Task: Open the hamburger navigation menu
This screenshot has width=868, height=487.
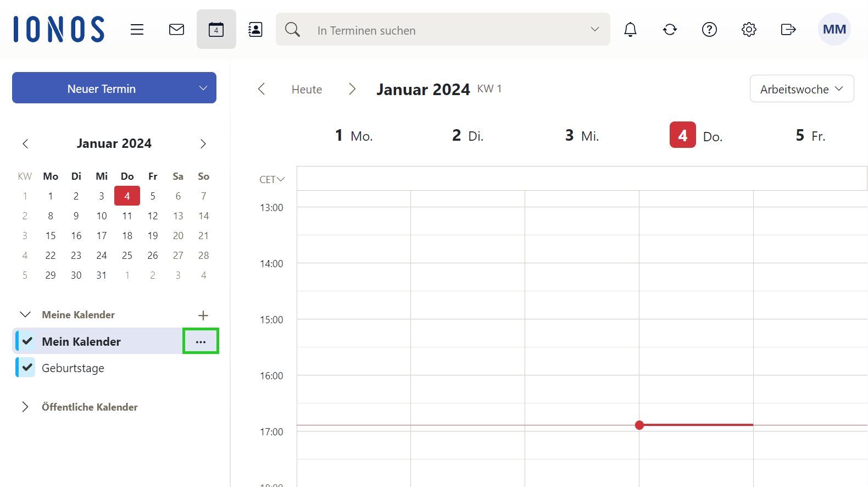Action: (x=137, y=30)
